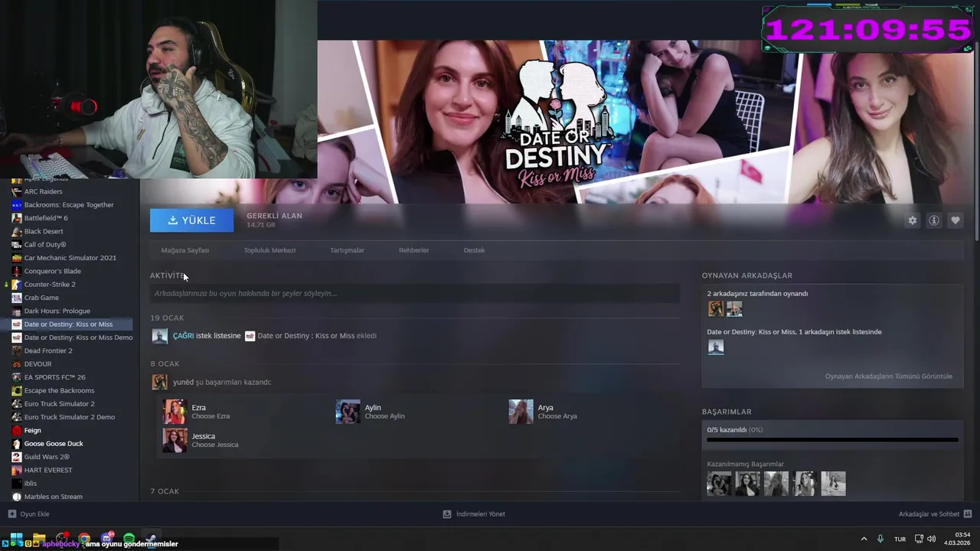Viewport: 980px width, 551px height.
Task: Select the Feign game icon
Action: pyautogui.click(x=17, y=430)
